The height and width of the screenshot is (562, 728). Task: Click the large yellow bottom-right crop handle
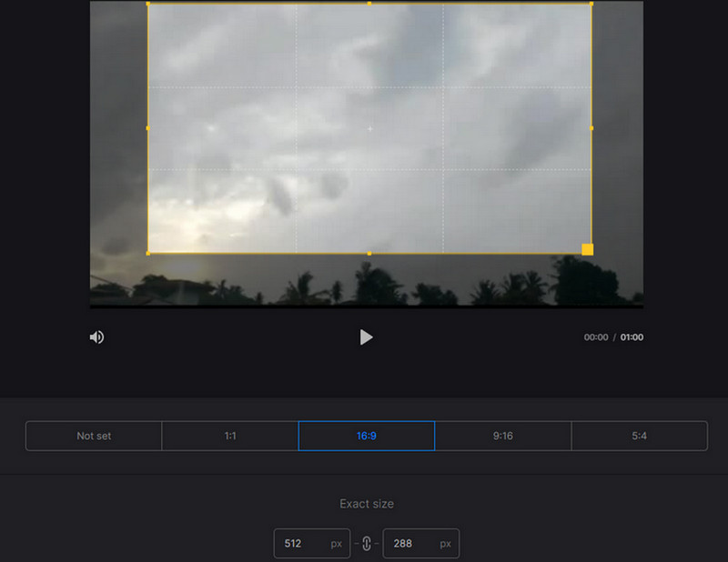pos(587,250)
